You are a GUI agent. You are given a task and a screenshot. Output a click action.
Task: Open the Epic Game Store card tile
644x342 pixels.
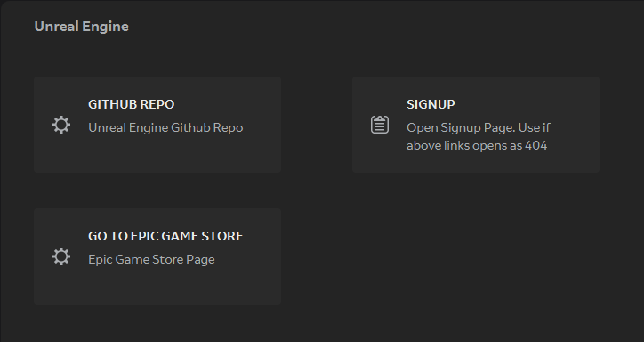click(157, 256)
